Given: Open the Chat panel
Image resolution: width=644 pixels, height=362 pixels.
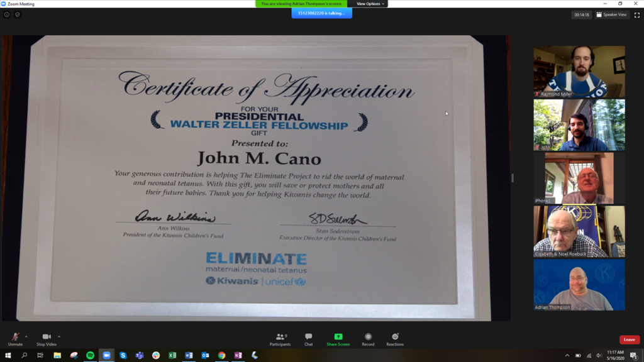Looking at the screenshot, I should pyautogui.click(x=308, y=339).
